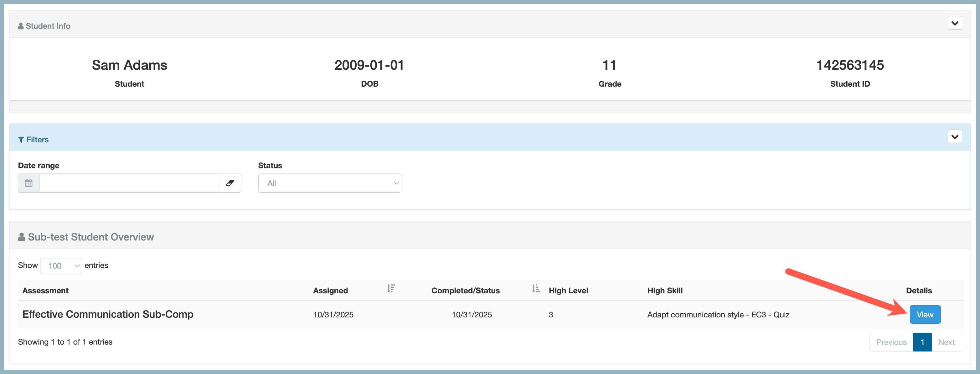Click the Filters funnel icon

pos(21,140)
